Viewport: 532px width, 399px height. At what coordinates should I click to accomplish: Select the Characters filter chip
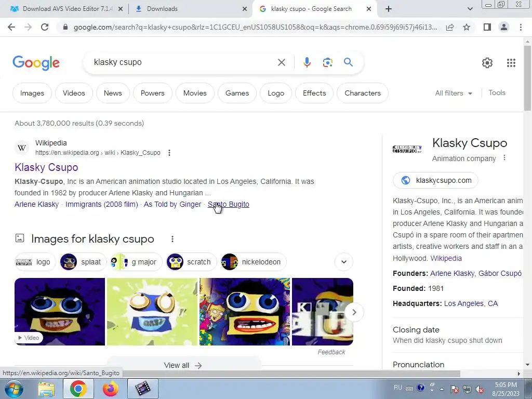[x=362, y=93]
